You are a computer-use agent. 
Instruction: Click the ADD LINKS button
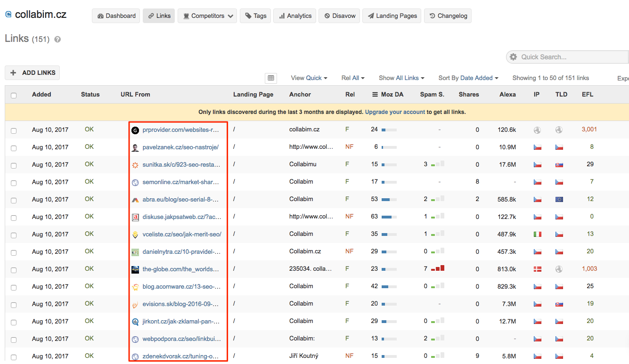pos(33,73)
